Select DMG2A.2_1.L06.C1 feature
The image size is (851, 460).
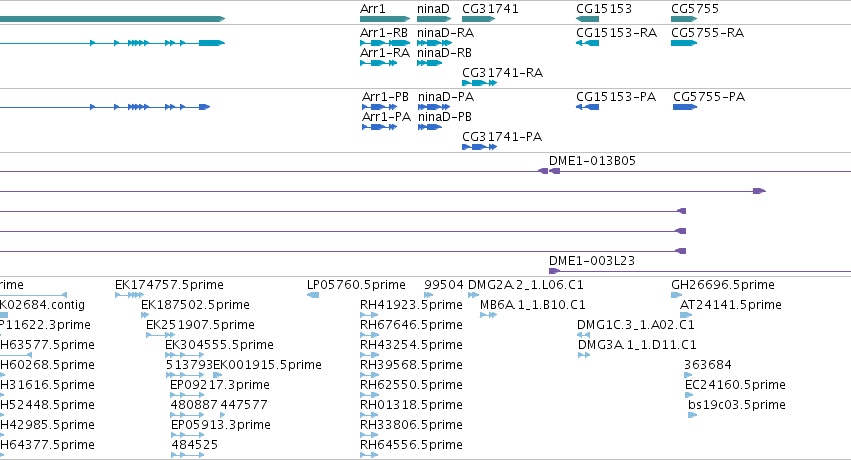[x=525, y=285]
